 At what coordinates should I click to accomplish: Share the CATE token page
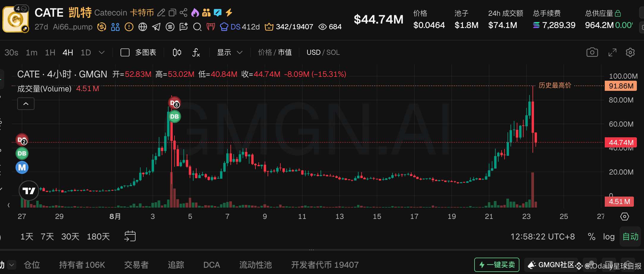(x=183, y=13)
